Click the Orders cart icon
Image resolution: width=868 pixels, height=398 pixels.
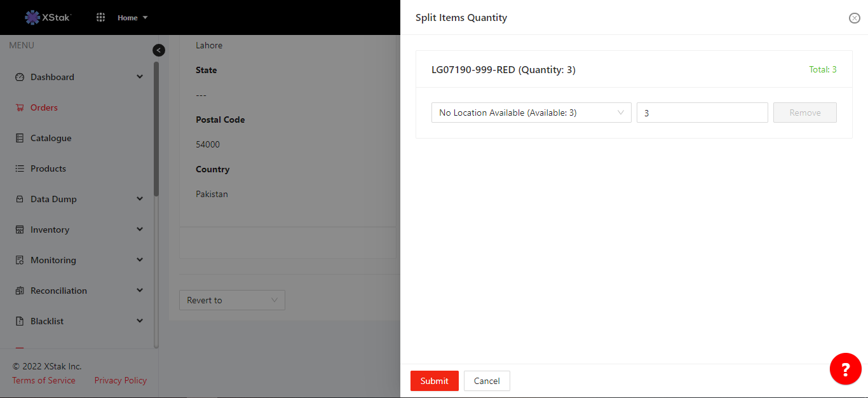pyautogui.click(x=19, y=107)
